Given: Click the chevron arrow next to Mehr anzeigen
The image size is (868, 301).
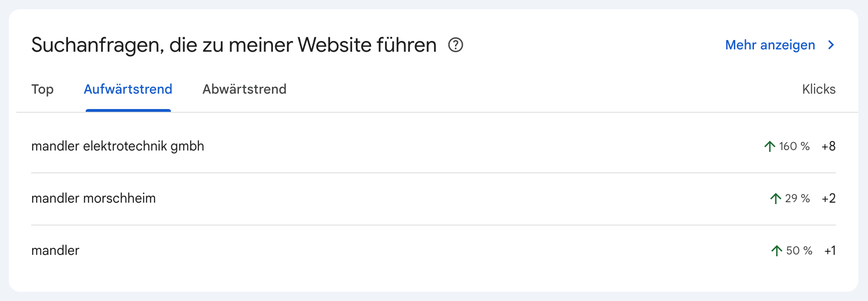Looking at the screenshot, I should click(x=831, y=45).
